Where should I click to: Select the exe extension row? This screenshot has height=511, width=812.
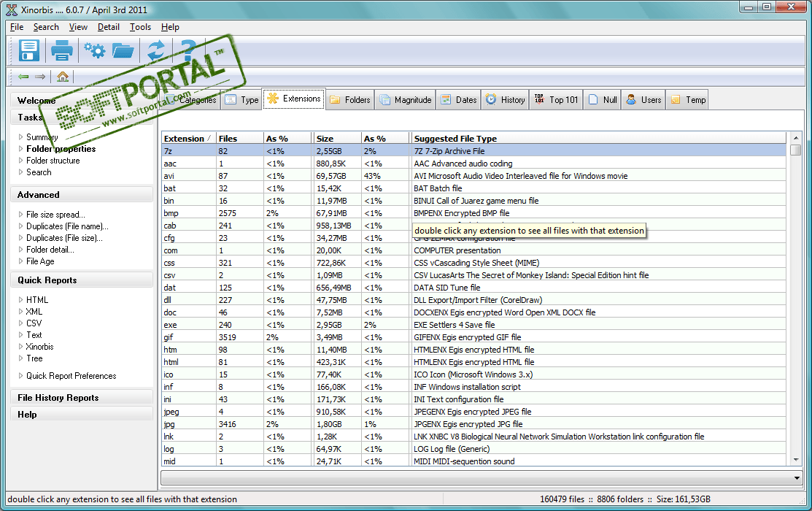[473, 325]
